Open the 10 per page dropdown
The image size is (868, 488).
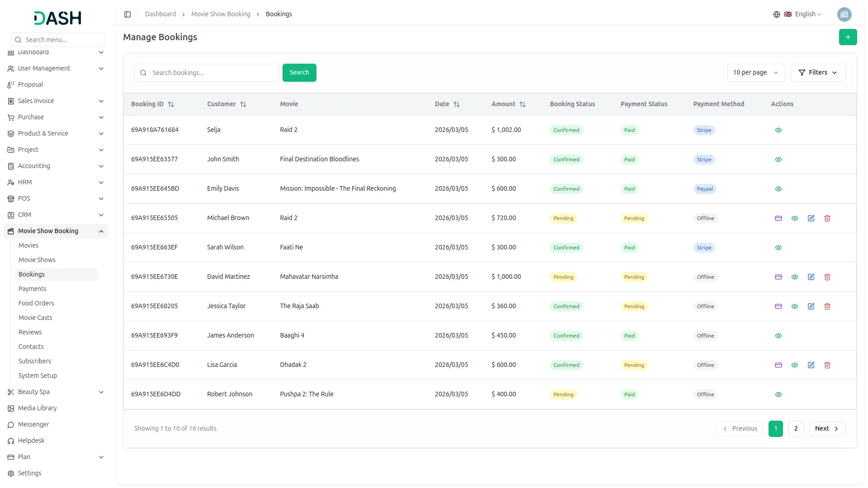tap(755, 72)
